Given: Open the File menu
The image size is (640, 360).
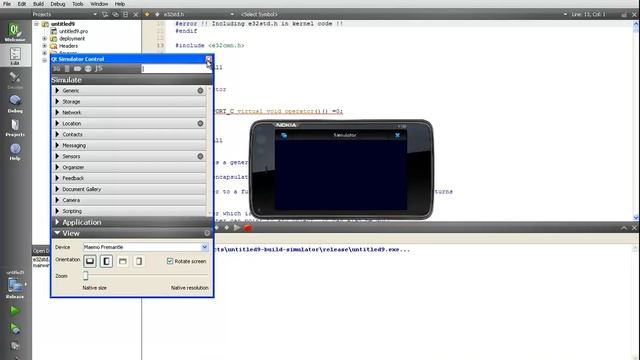Looking at the screenshot, I should point(7,4).
